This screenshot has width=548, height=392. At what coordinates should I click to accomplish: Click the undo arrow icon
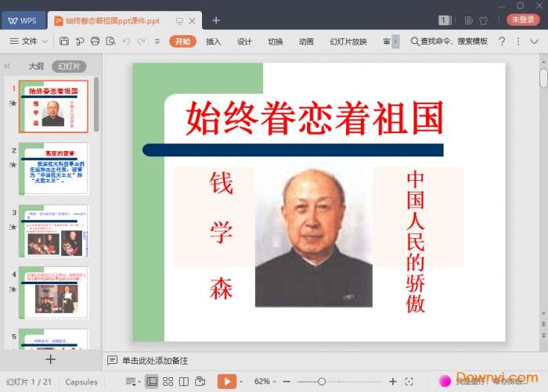(126, 41)
